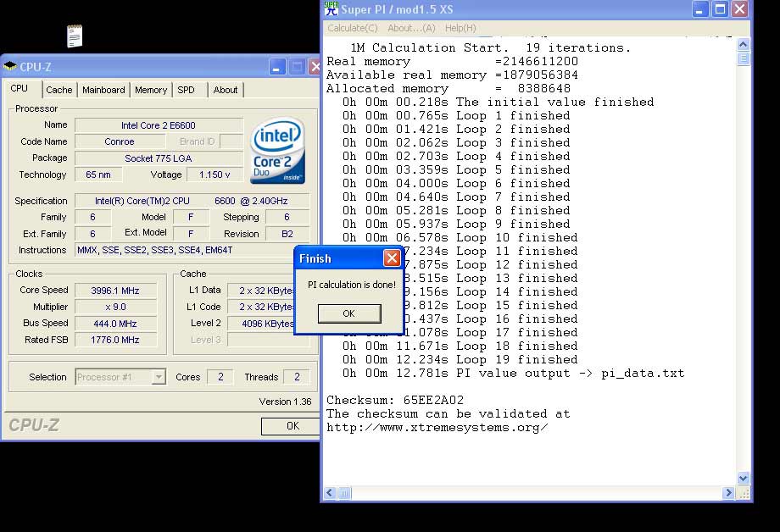Maximize the Super PI window

pyautogui.click(x=720, y=9)
